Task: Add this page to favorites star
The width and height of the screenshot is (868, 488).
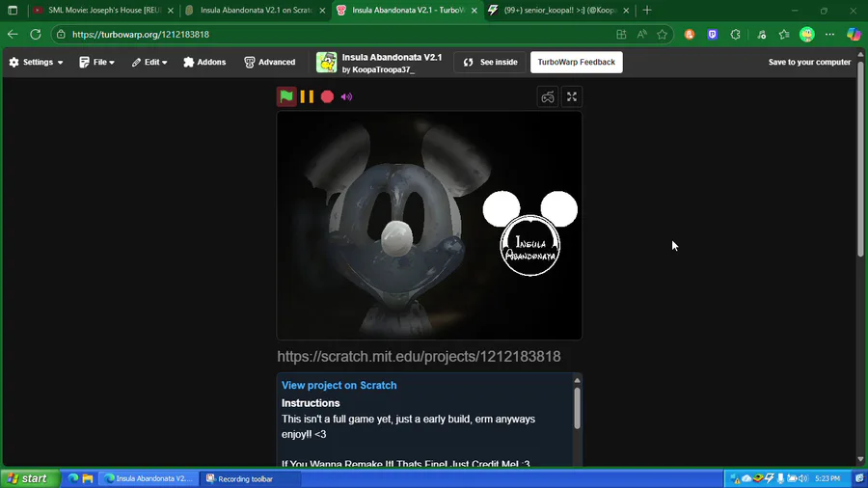Action: [x=662, y=35]
